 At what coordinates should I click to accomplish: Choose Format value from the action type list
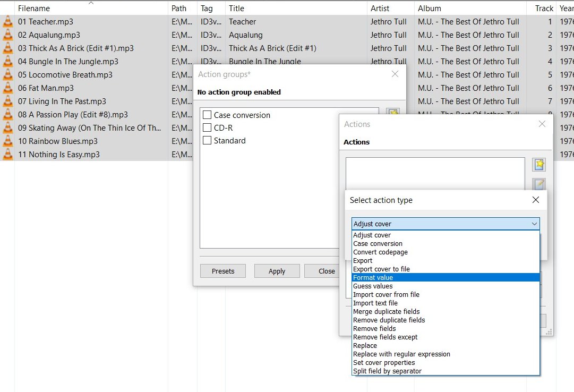tap(373, 277)
